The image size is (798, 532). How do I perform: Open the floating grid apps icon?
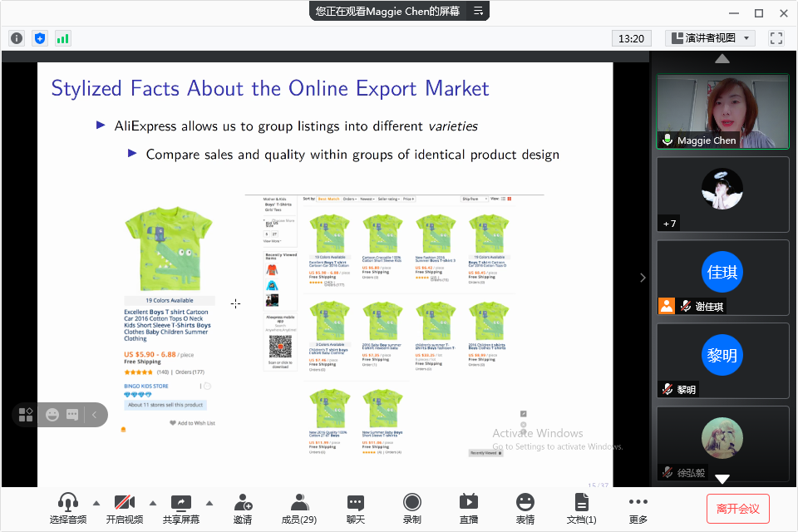point(26,415)
